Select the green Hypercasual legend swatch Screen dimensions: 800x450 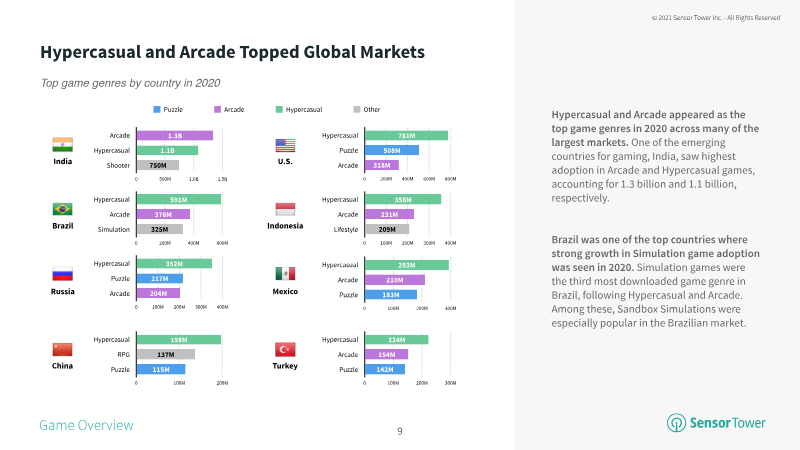pos(279,109)
